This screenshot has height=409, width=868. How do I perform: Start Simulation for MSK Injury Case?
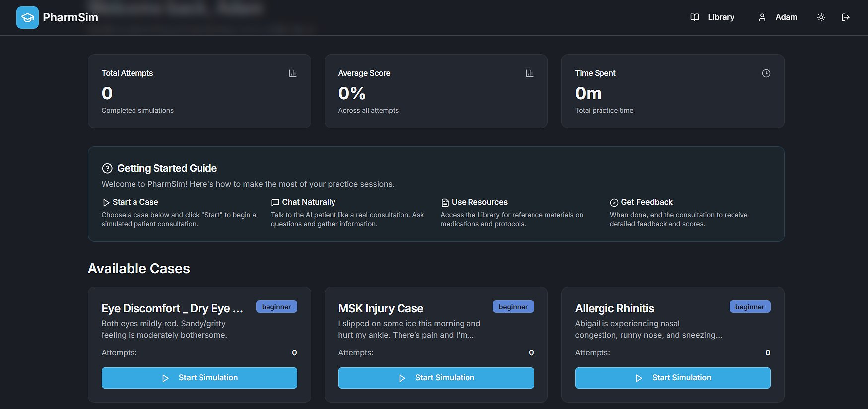click(436, 378)
